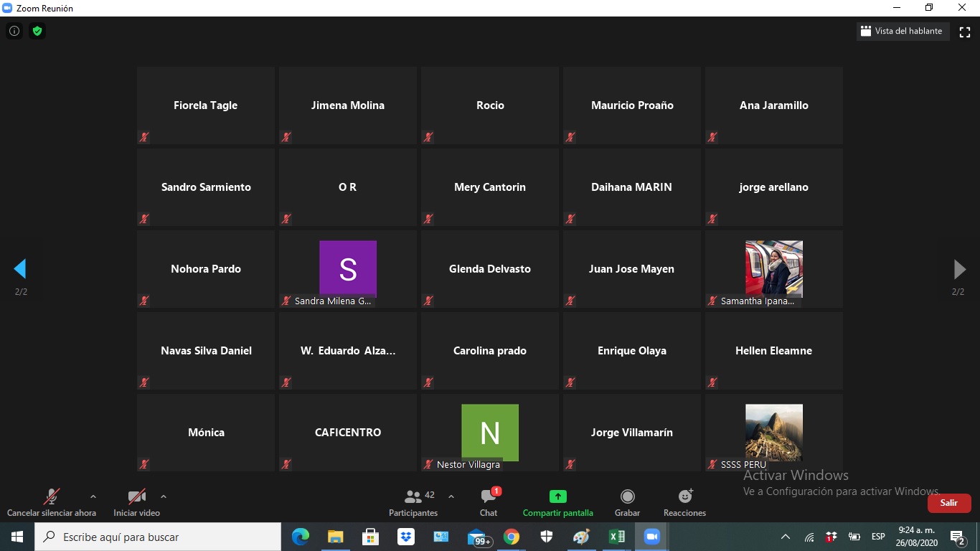980x551 pixels.
Task: Click the name Daihana MARIN
Action: click(x=631, y=187)
